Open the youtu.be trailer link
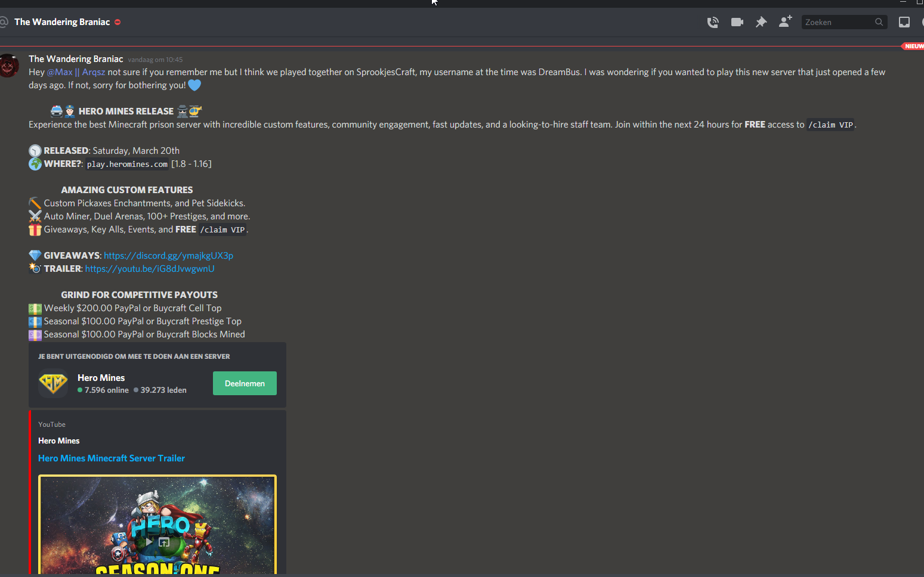This screenshot has height=577, width=924. point(150,269)
